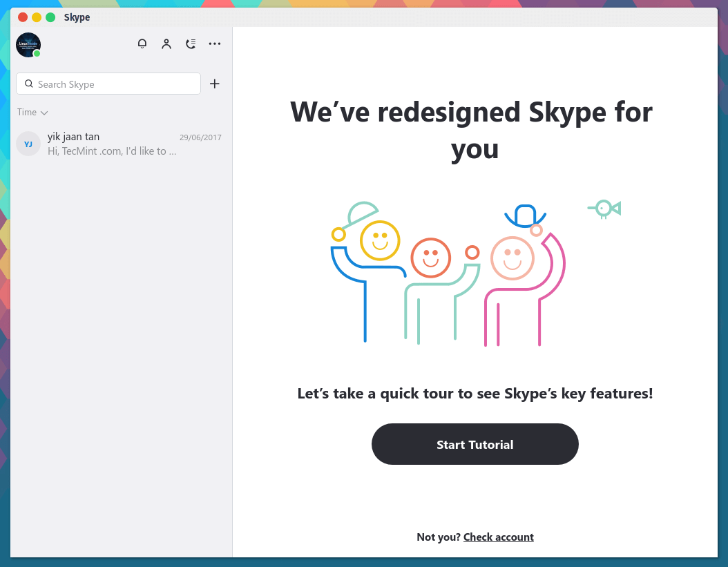Click the Start Tutorial button
Viewport: 728px width, 567px height.
tap(475, 444)
